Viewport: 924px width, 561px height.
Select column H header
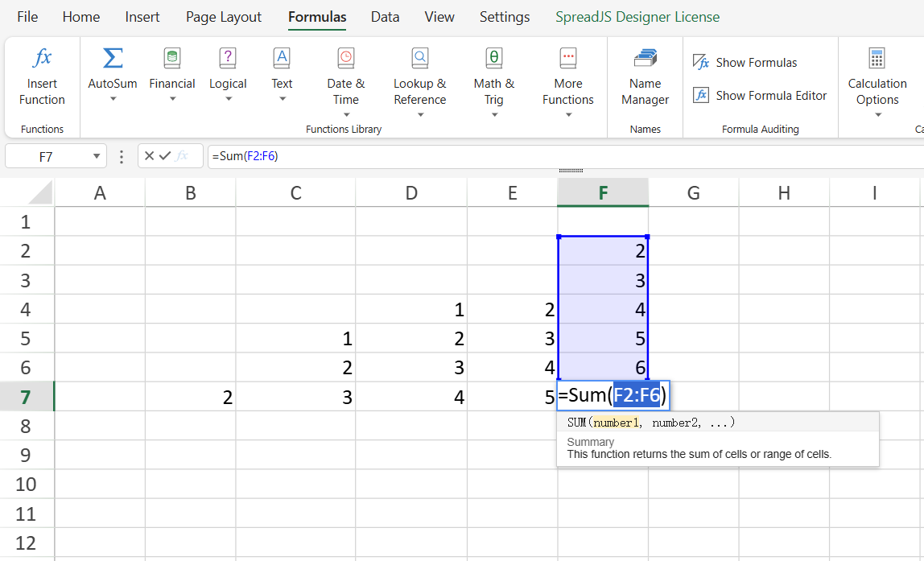point(784,192)
